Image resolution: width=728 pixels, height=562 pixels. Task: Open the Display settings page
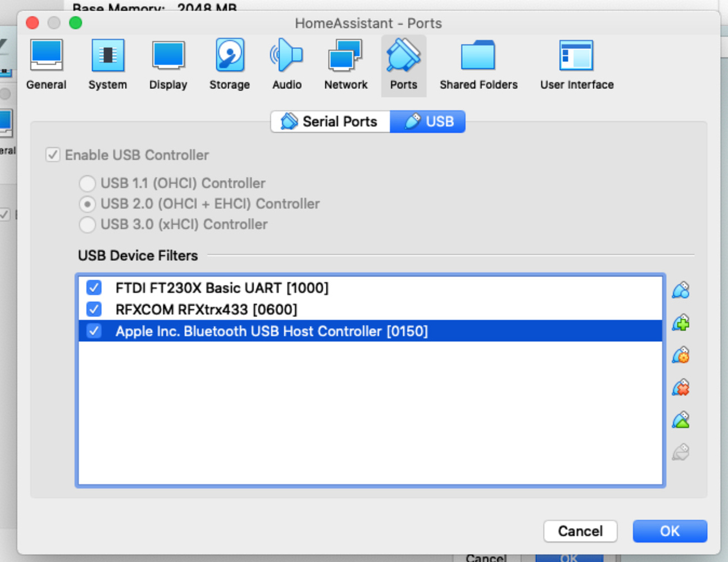pos(168,64)
